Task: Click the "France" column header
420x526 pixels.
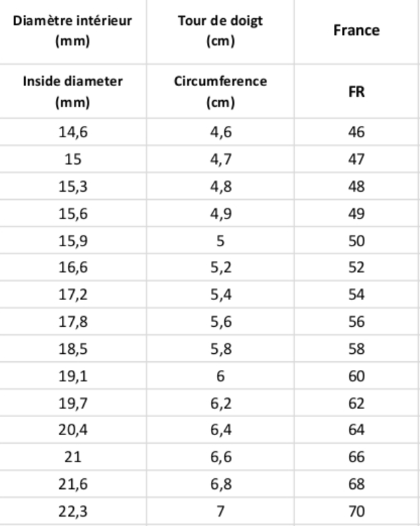Action: (x=356, y=31)
